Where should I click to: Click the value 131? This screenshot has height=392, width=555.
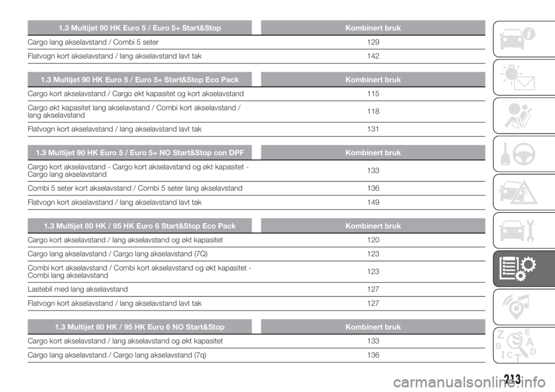tap(373, 130)
